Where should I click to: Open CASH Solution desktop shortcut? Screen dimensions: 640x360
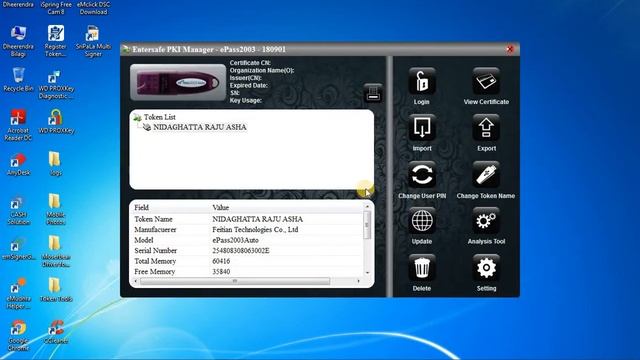tap(18, 211)
